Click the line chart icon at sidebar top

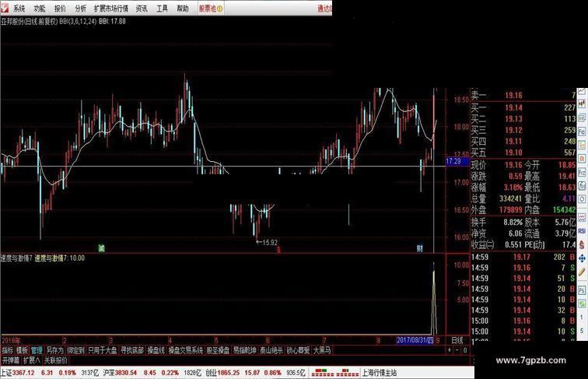point(582,91)
